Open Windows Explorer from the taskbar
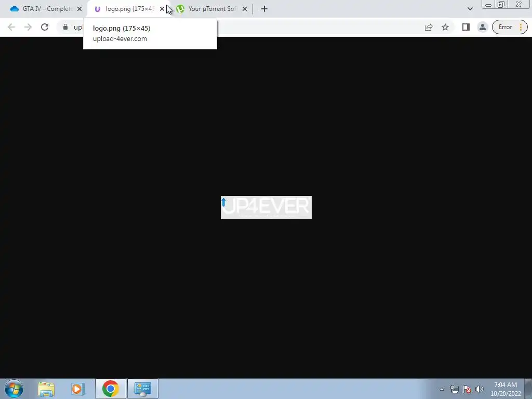This screenshot has height=399, width=532. click(x=46, y=389)
